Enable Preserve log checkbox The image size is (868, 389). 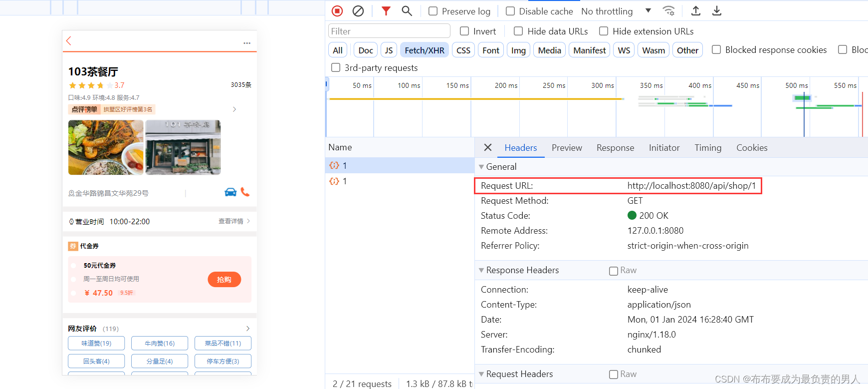[433, 11]
